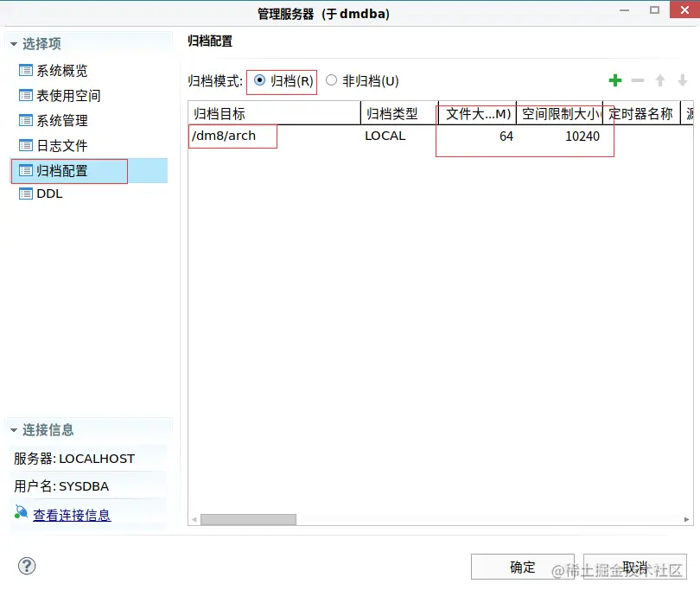
Task: Open 查看连接信息 link
Action: click(x=71, y=512)
